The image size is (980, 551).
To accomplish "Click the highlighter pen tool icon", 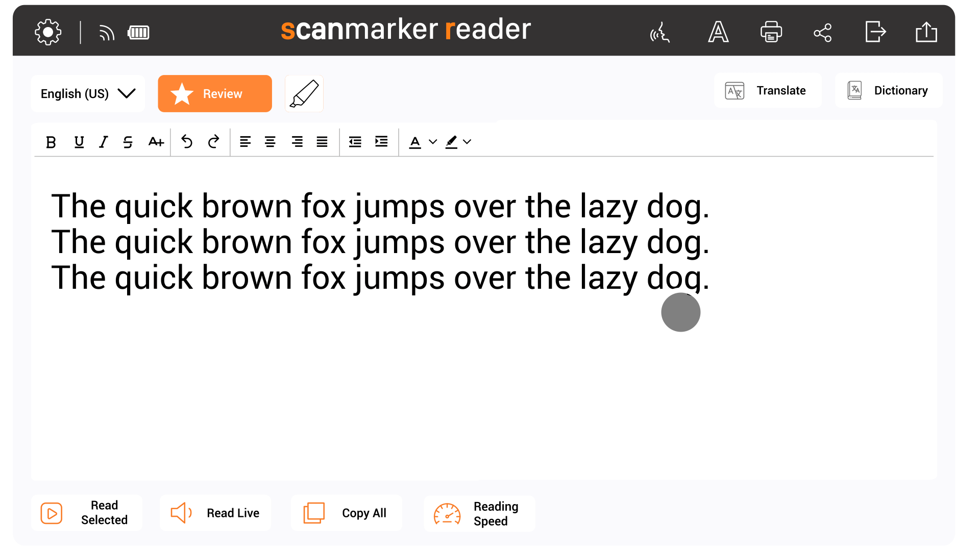I will pos(304,93).
